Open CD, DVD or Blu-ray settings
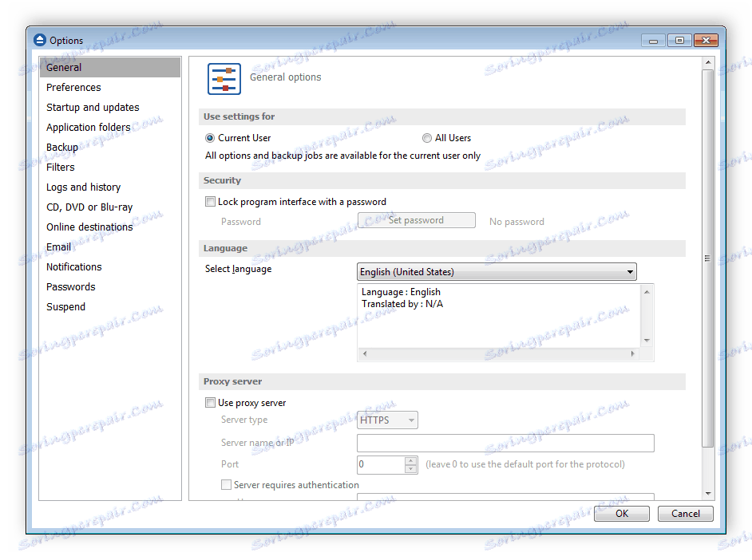The image size is (752, 560). pyautogui.click(x=110, y=207)
